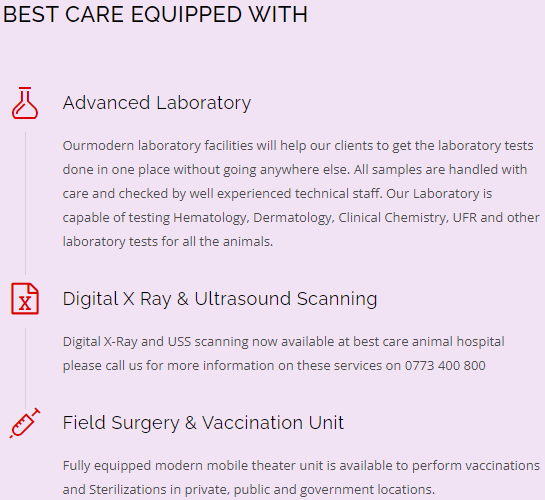Click the words Clinical Chemistry in the paragraph
Image resolution: width=545 pixels, height=500 pixels.
(x=393, y=218)
